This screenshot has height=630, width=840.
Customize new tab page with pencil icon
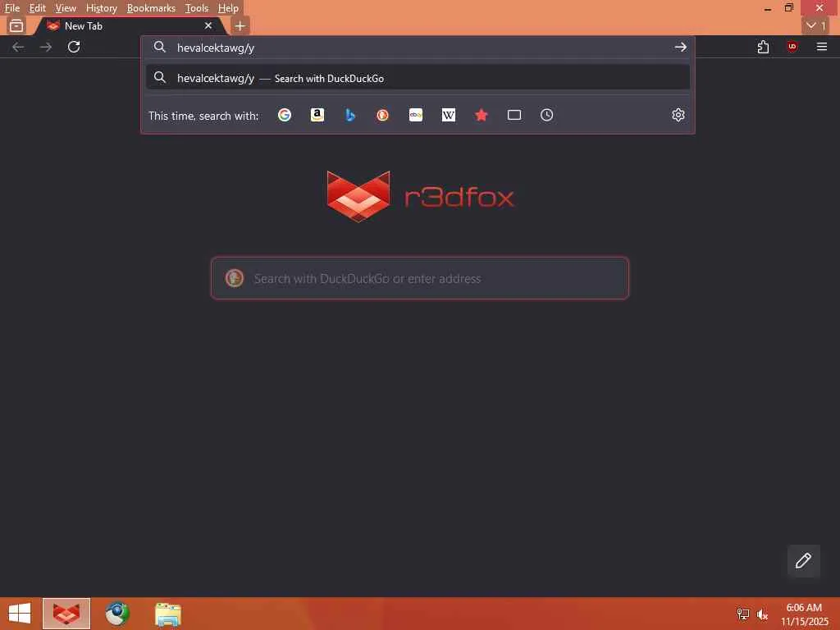coord(803,560)
